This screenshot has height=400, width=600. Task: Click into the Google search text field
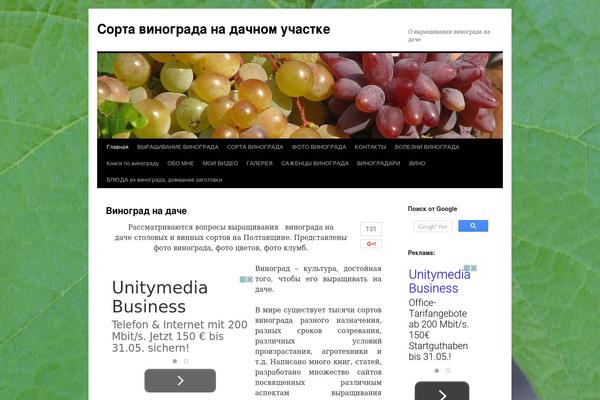pos(433,226)
